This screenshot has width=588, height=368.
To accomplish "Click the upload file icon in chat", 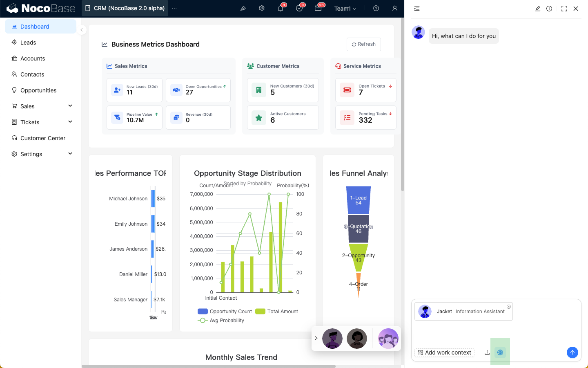I will click(487, 352).
